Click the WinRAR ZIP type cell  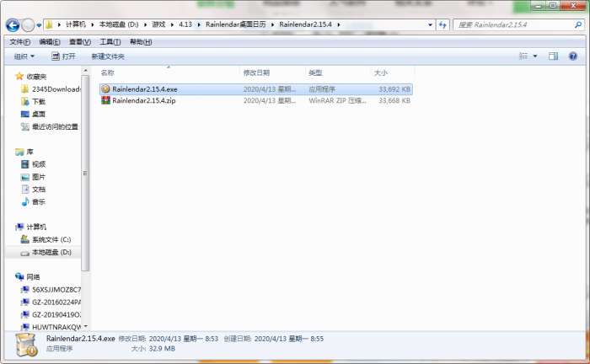337,100
